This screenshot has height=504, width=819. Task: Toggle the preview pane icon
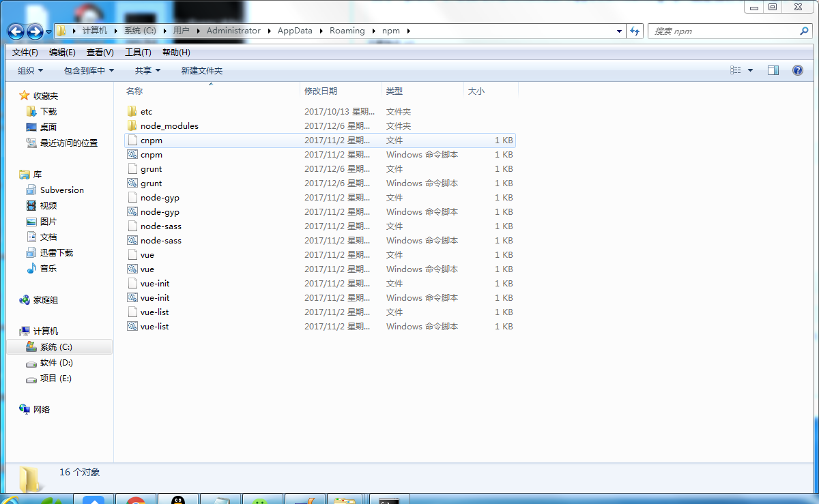(773, 70)
